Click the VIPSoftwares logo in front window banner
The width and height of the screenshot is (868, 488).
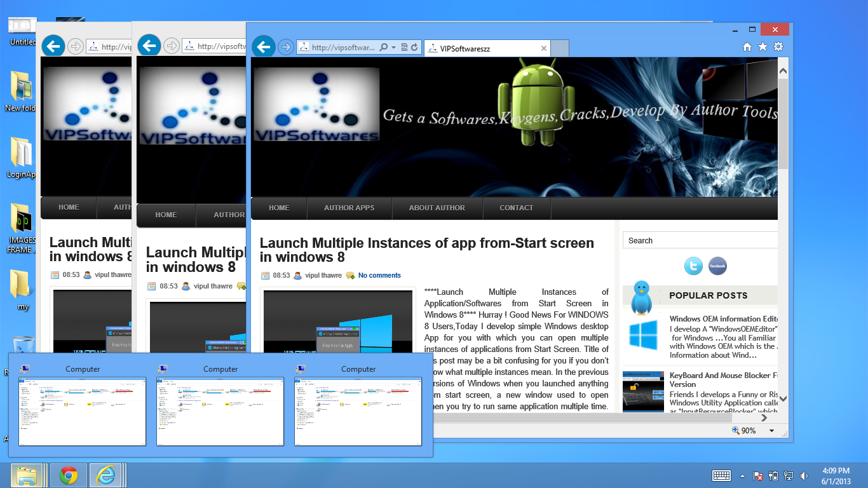pyautogui.click(x=316, y=104)
